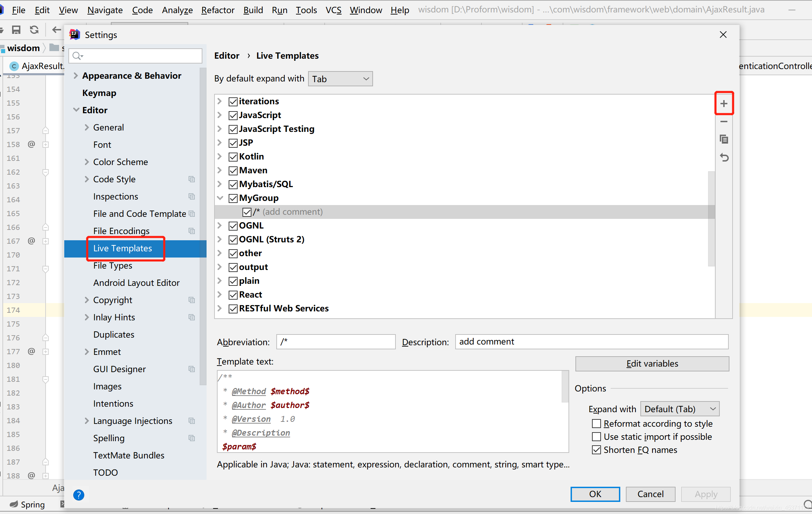Viewport: 812px width, 514px height.
Task: Open the VCS menu
Action: (x=333, y=10)
